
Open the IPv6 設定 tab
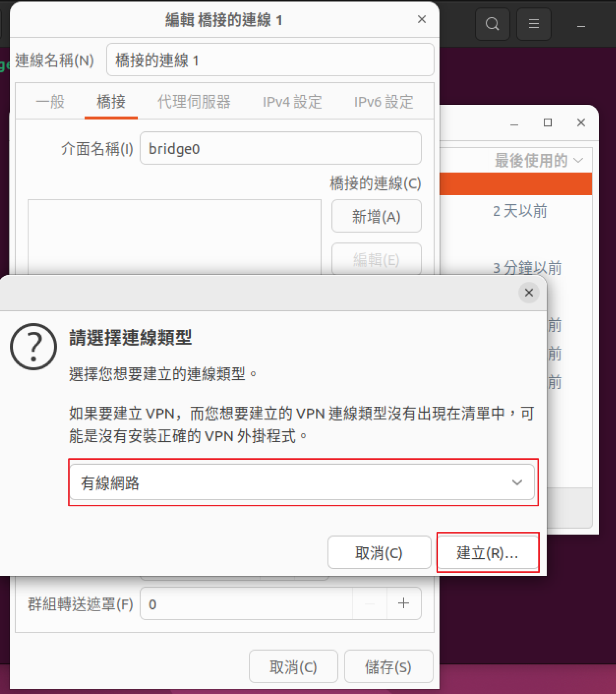pyautogui.click(x=384, y=102)
